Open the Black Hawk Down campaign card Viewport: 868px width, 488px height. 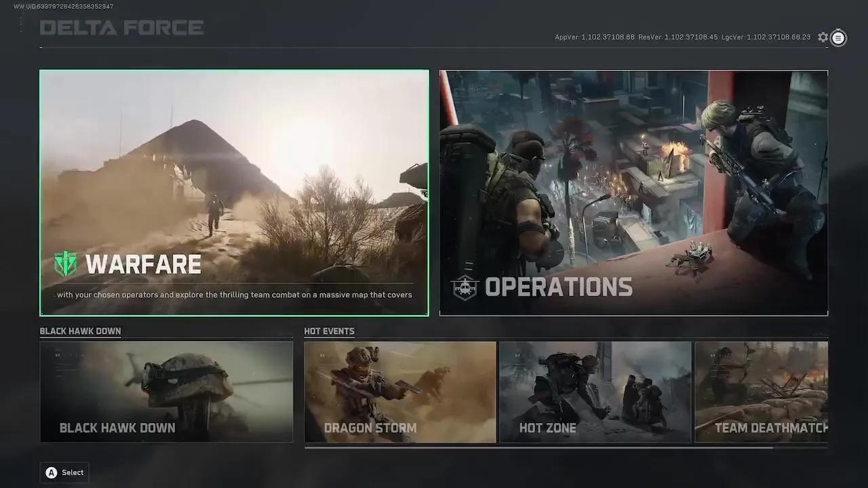166,392
